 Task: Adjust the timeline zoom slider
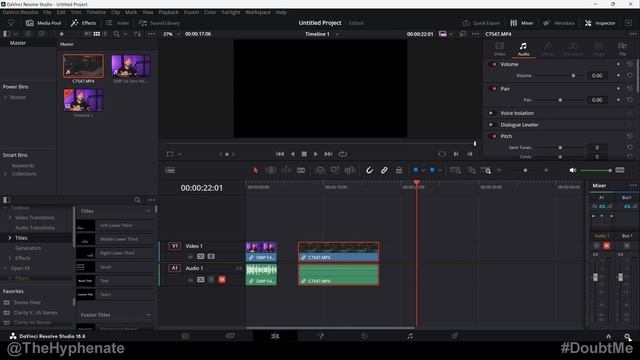coord(525,170)
